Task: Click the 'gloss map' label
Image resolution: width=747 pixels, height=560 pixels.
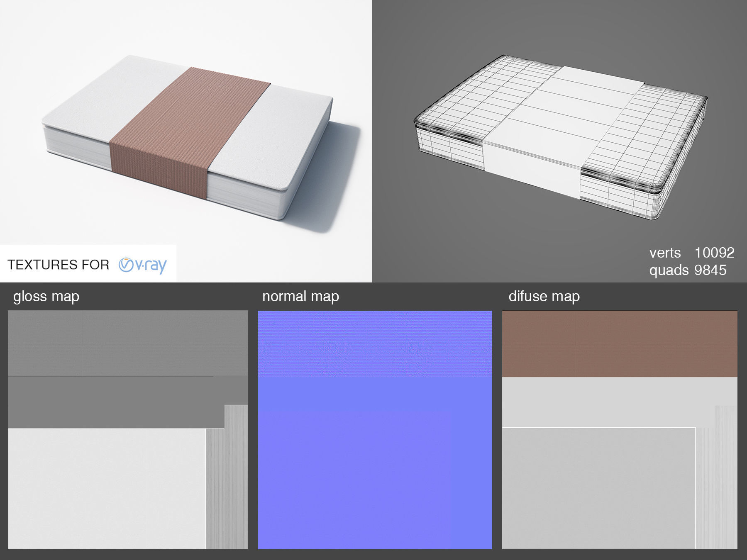Action: pos(46,297)
